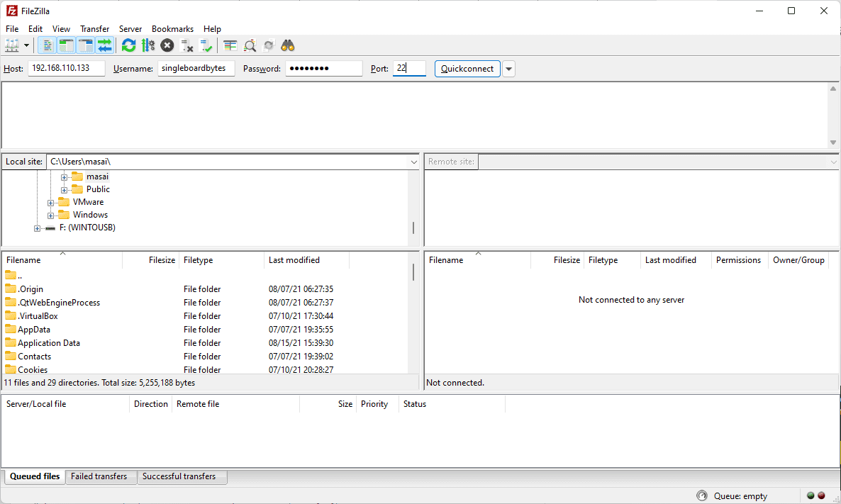The width and height of the screenshot is (841, 504).
Task: Open the Edit menu
Action: click(35, 29)
